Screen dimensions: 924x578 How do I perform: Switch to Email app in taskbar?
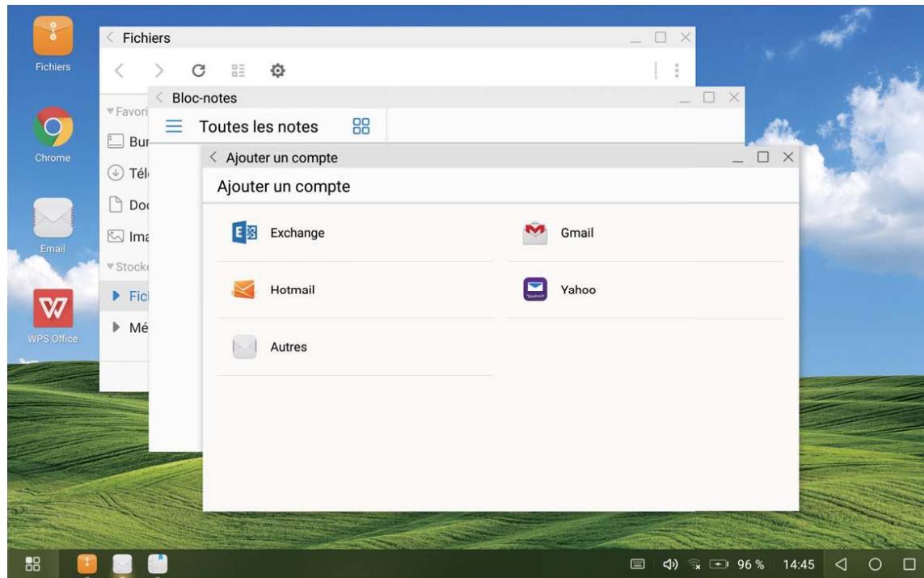tap(123, 564)
